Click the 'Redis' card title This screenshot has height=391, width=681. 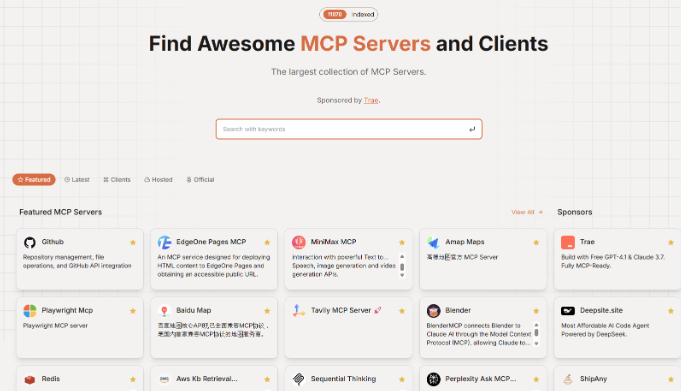51,379
